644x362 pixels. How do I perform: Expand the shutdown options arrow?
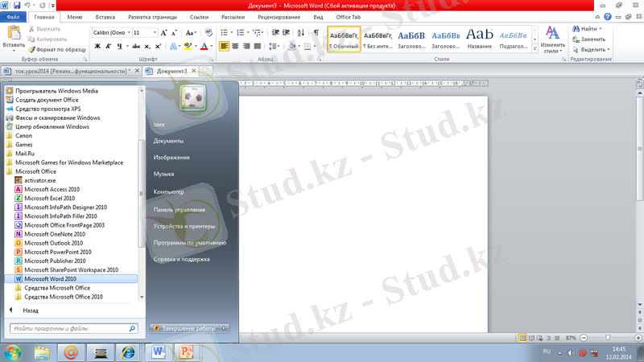pos(225,328)
